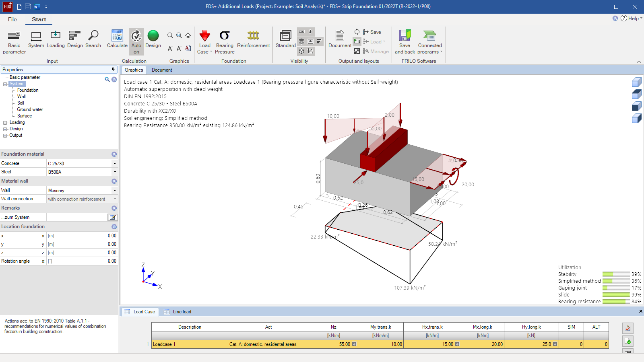Click the zoom magnifier in the Graphics group

point(170,35)
